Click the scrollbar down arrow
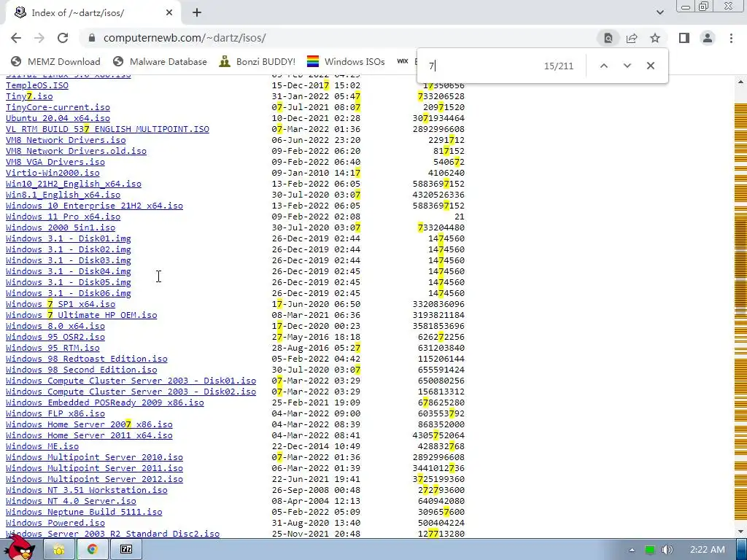747x560 pixels. click(740, 532)
